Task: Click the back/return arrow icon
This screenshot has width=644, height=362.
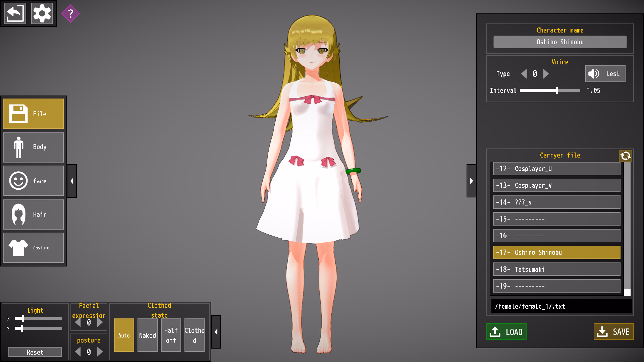Action: click(15, 14)
